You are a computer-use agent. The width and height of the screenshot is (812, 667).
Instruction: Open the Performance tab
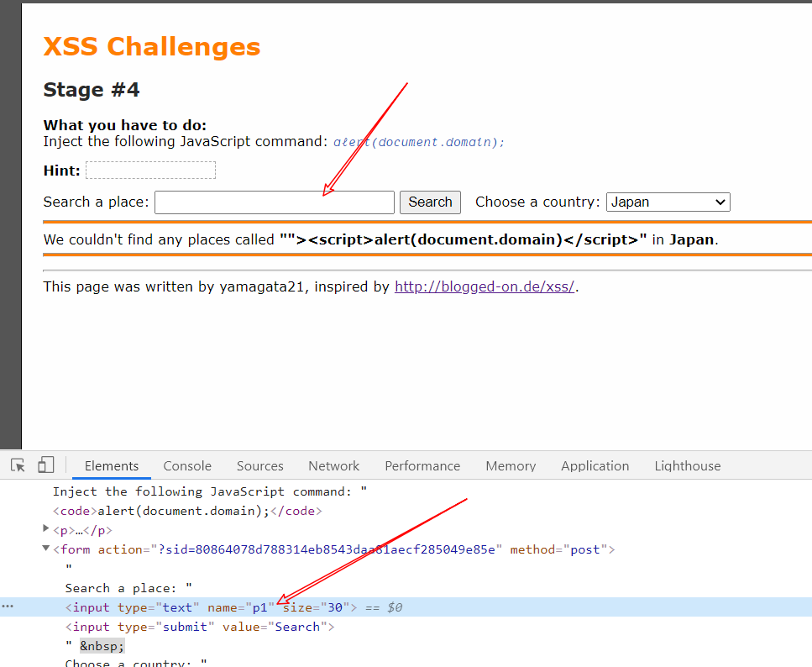coord(422,466)
